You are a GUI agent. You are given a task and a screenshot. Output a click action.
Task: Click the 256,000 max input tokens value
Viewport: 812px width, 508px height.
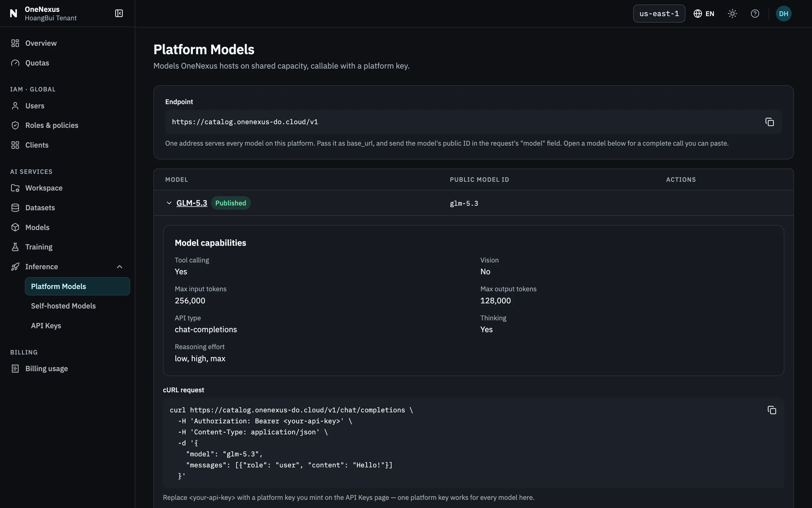(190, 301)
